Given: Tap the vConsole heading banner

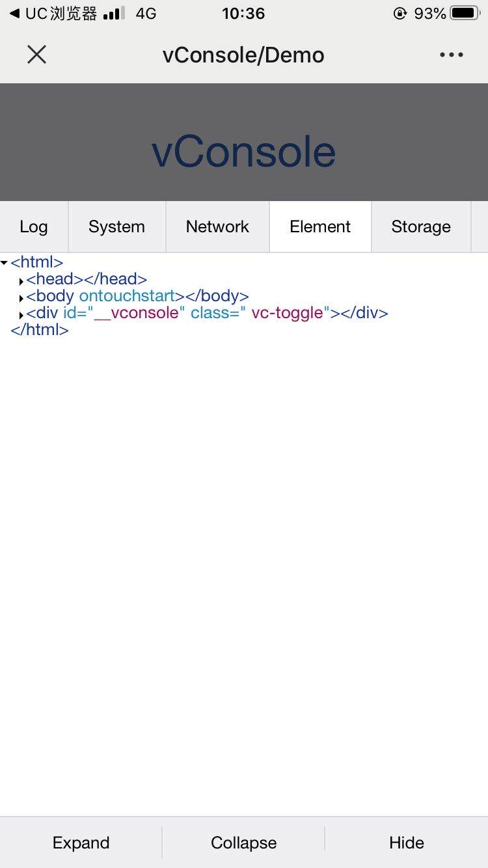Looking at the screenshot, I should tap(244, 142).
